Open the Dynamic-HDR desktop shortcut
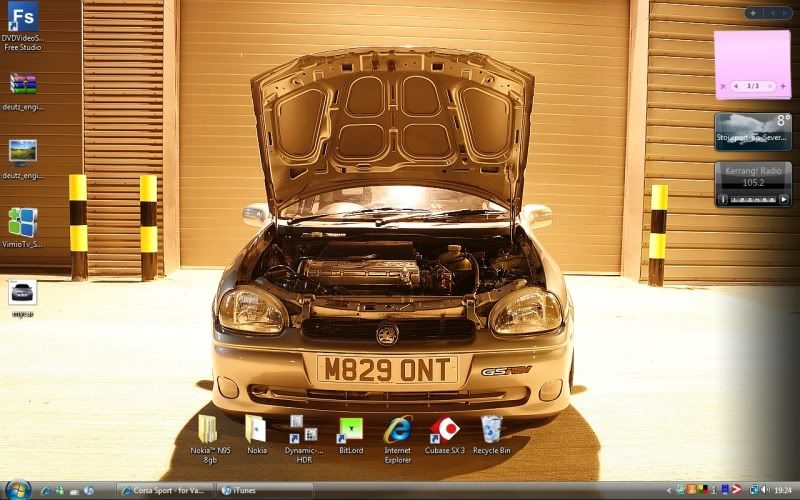This screenshot has width=800, height=500. click(x=304, y=429)
